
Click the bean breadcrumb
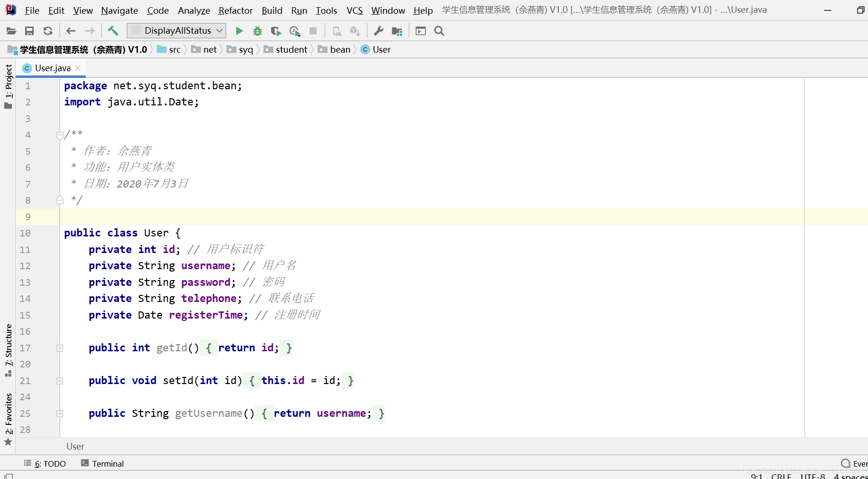[334, 49]
